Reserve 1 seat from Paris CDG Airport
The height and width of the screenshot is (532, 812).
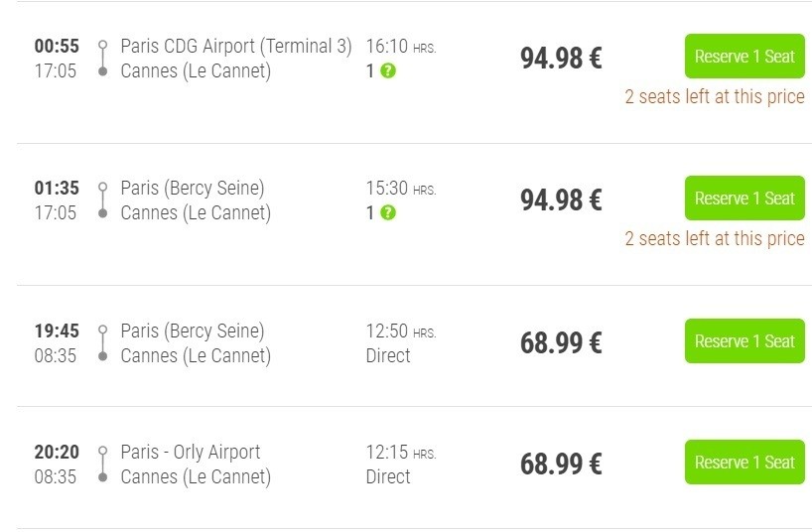coord(744,57)
